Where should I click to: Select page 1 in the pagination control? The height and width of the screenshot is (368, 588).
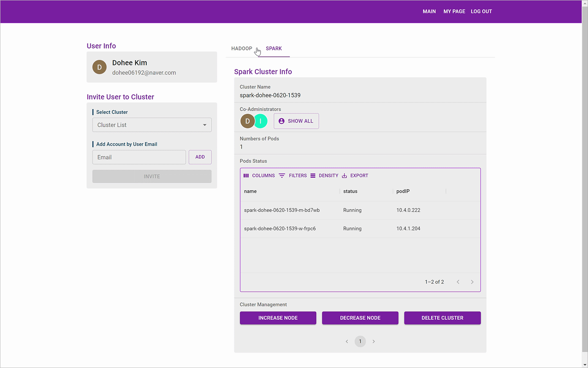click(360, 341)
